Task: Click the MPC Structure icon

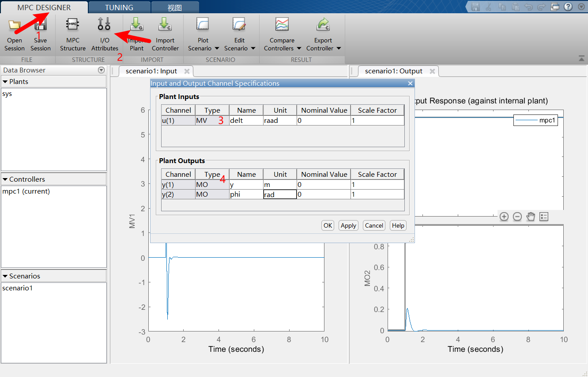Action: 72,24
